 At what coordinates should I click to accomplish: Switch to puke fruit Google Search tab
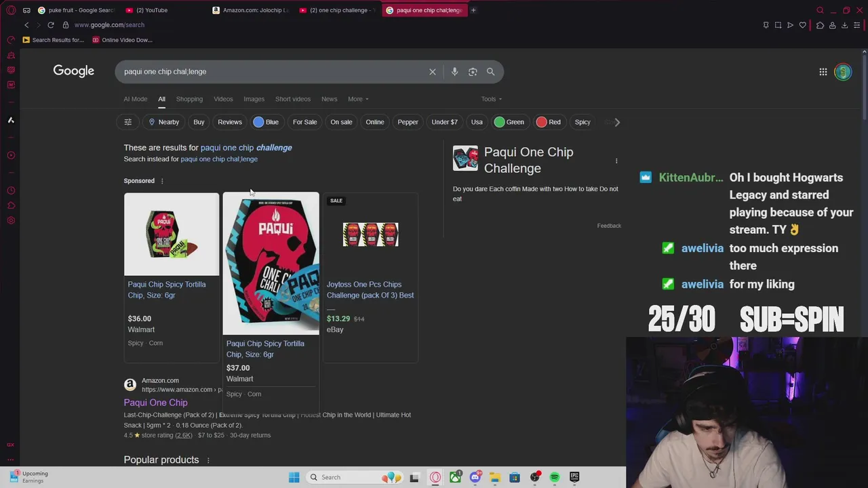coord(77,10)
